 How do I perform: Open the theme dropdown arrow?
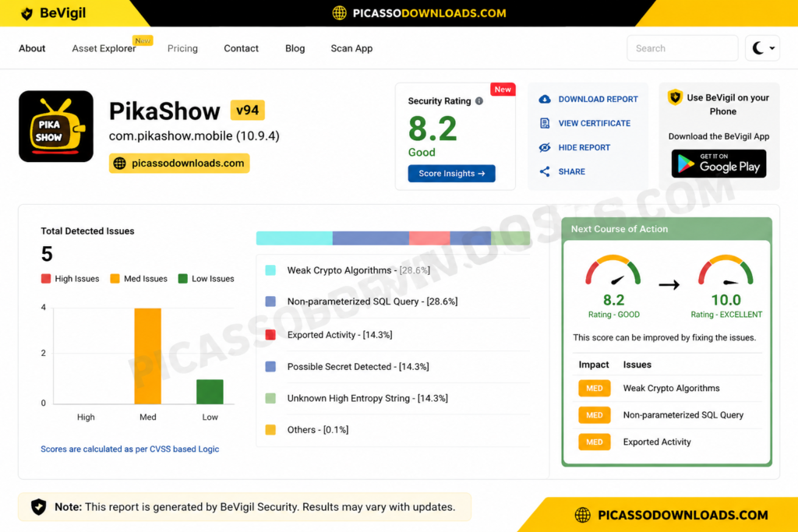772,48
